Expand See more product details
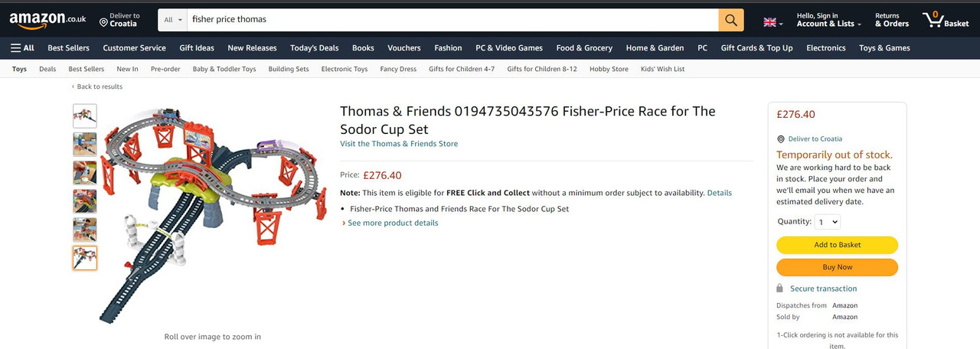The width and height of the screenshot is (980, 349). [x=390, y=223]
